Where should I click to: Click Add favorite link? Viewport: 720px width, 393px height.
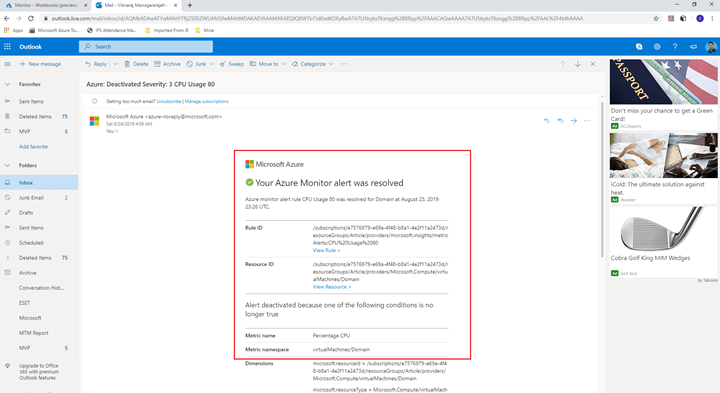tap(34, 146)
